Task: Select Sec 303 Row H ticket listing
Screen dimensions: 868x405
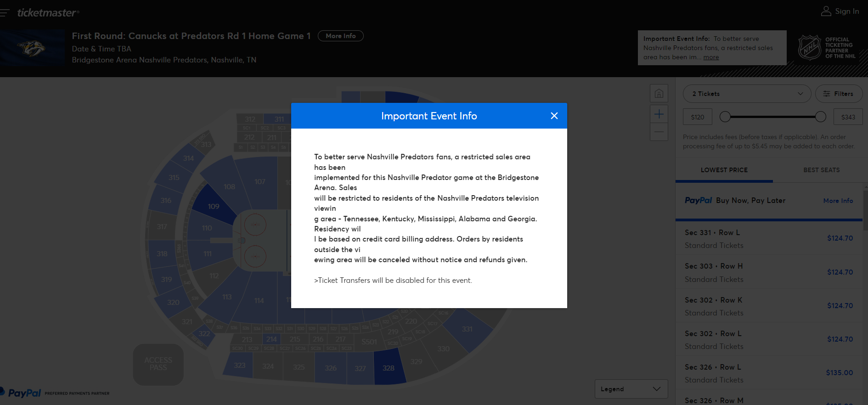Action: click(769, 272)
